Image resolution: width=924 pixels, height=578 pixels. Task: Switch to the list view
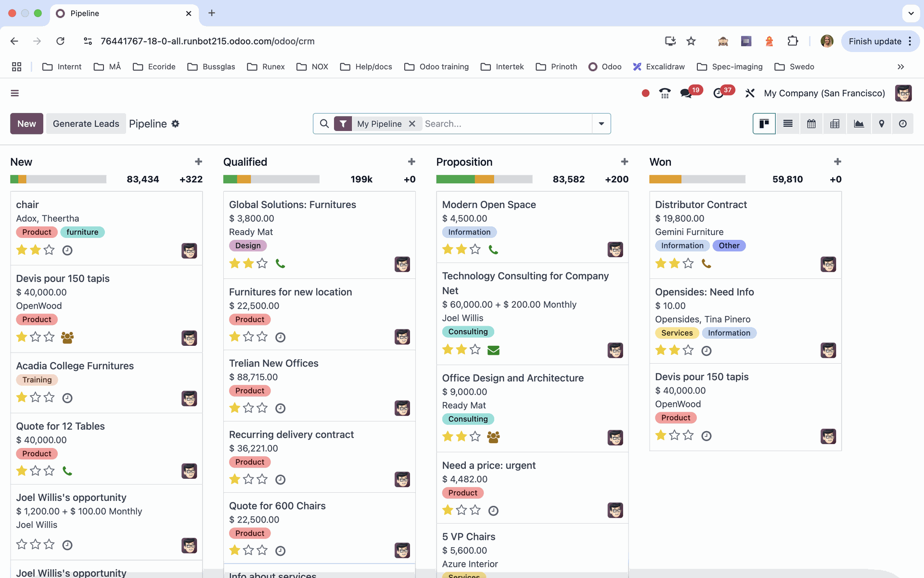(788, 124)
